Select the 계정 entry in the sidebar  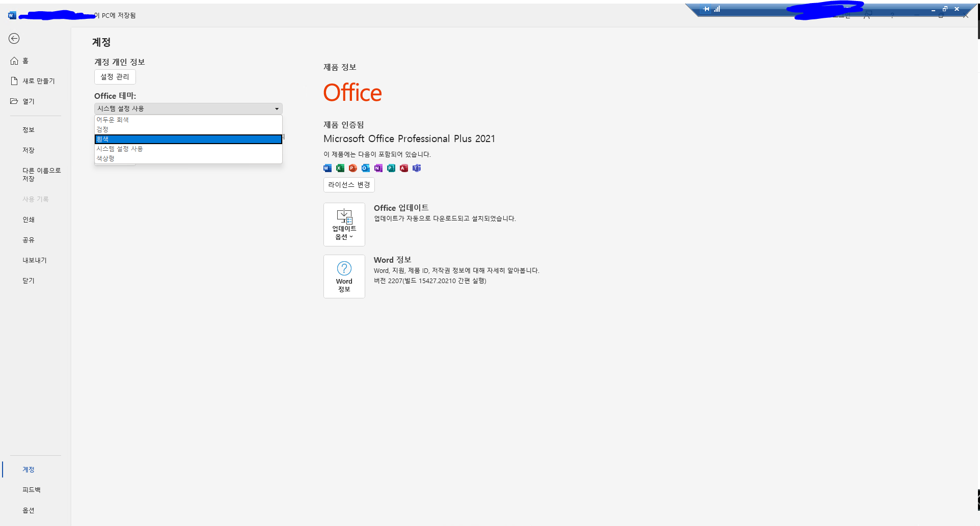(29, 469)
